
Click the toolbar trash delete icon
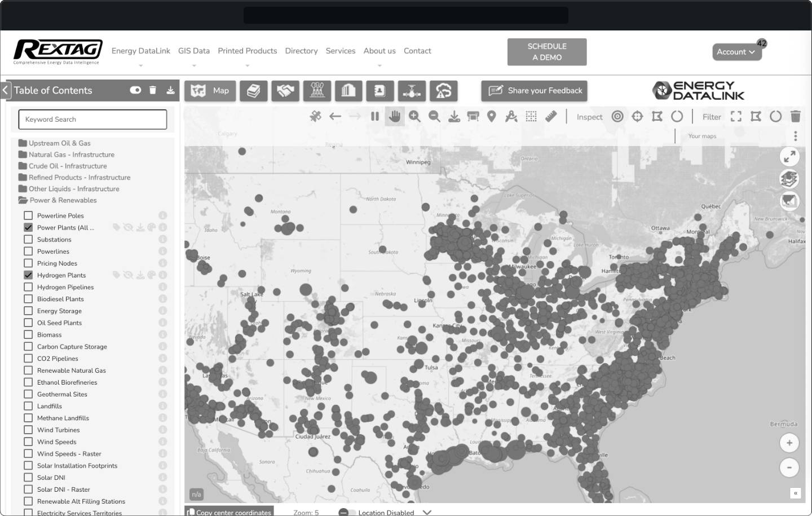point(796,117)
